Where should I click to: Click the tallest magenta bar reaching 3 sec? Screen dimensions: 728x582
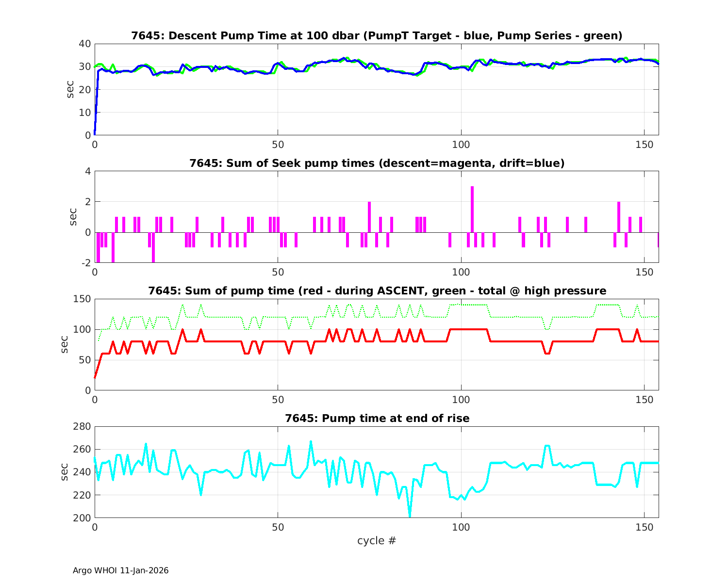[472, 209]
